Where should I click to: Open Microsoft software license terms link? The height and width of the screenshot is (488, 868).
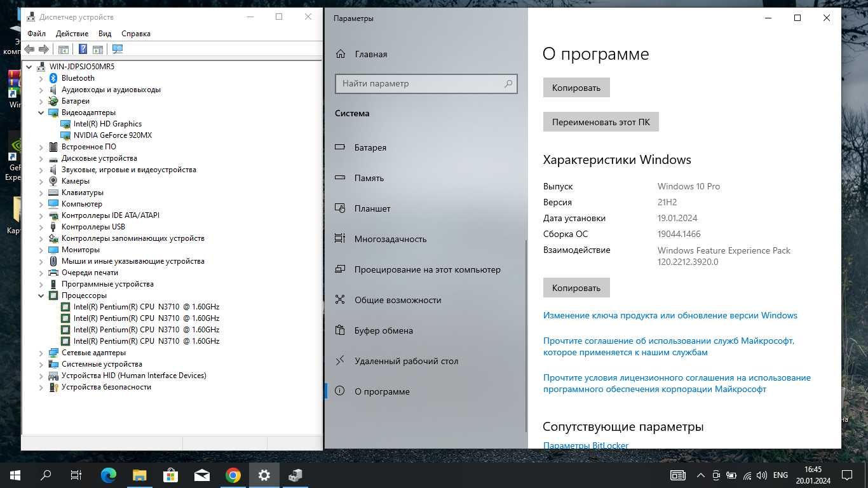click(x=677, y=383)
